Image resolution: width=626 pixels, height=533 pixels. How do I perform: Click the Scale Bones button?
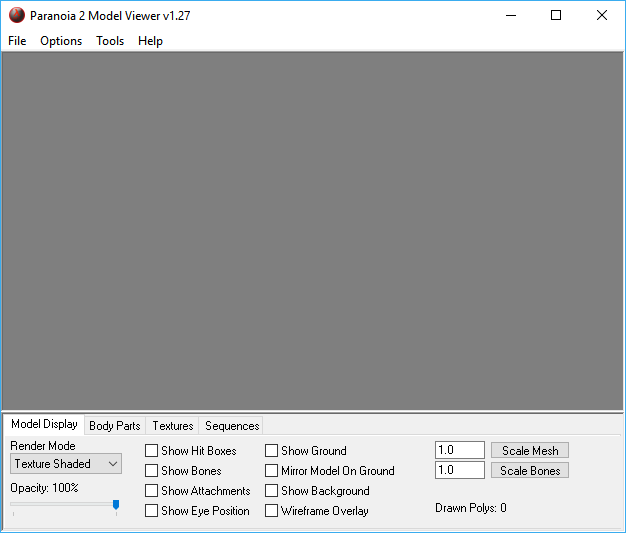coord(530,470)
